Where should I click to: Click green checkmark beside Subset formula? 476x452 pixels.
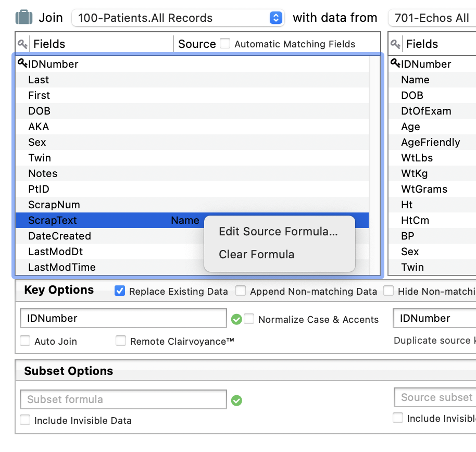236,400
